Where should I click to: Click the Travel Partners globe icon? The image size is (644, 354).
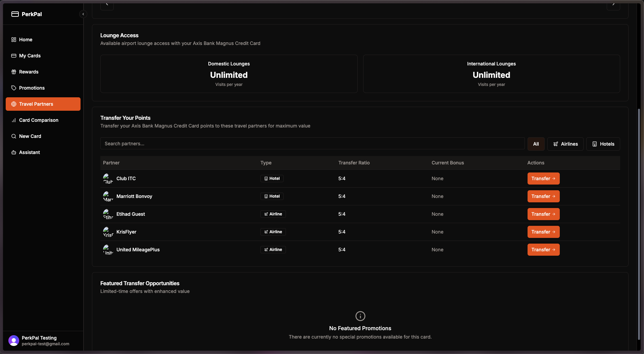[14, 104]
